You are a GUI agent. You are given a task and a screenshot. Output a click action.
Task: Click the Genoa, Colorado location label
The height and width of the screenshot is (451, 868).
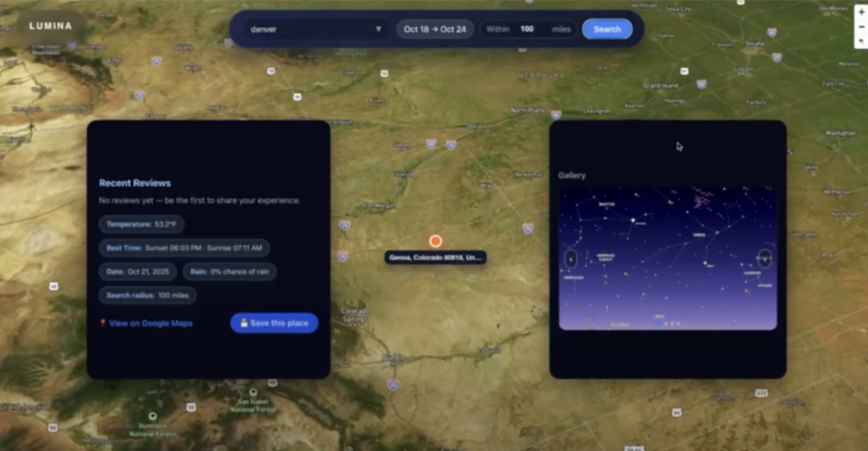(x=435, y=258)
